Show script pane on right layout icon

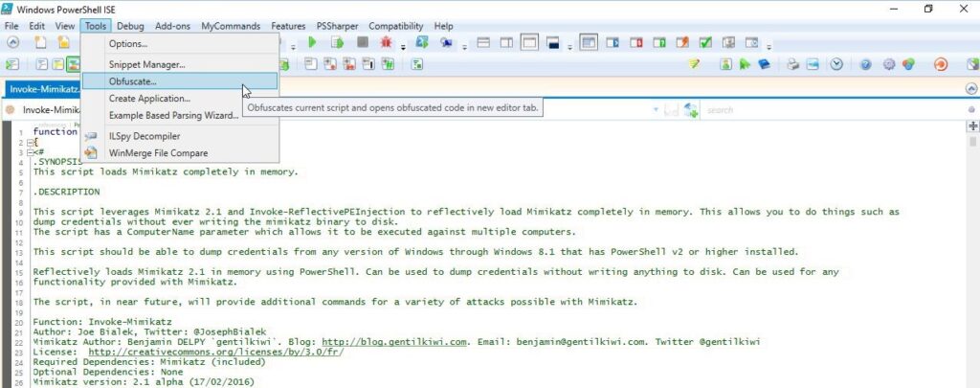tap(506, 42)
